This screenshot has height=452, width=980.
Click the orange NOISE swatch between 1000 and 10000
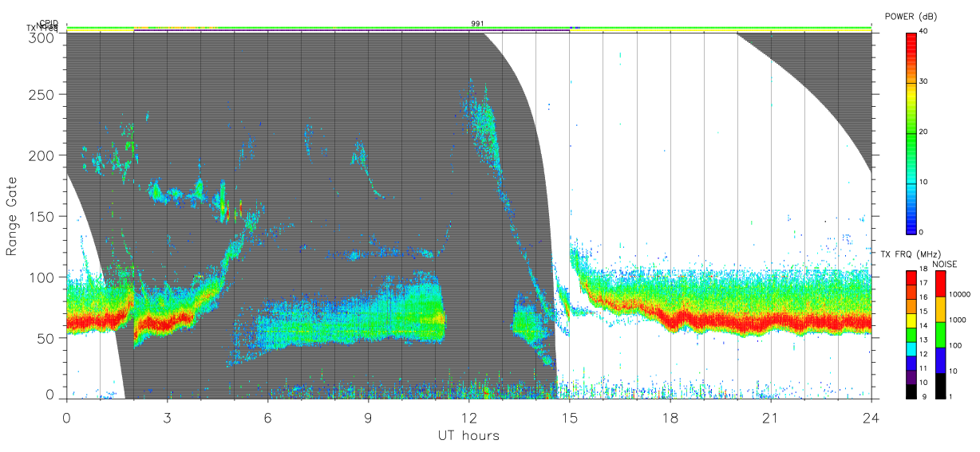click(939, 309)
